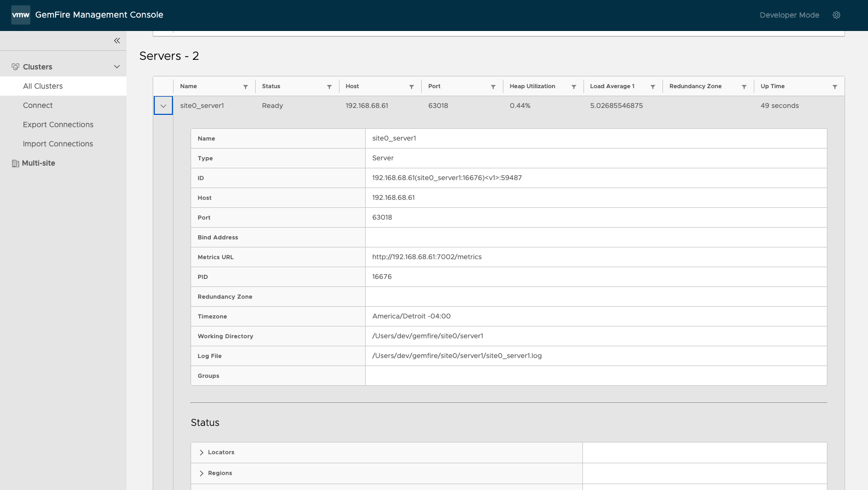
Task: Expand the Regions status section
Action: click(x=201, y=473)
